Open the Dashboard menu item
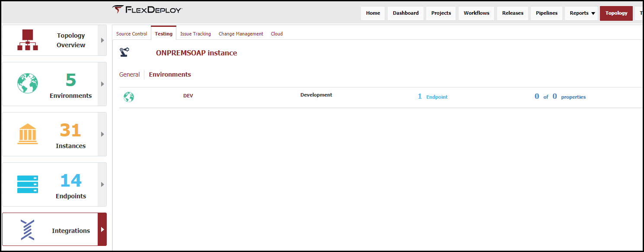This screenshot has width=644, height=252. pyautogui.click(x=406, y=13)
